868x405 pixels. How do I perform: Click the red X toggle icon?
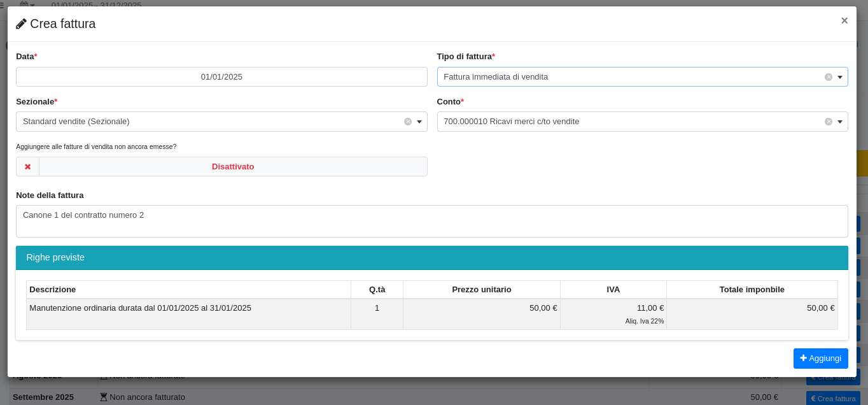27,167
